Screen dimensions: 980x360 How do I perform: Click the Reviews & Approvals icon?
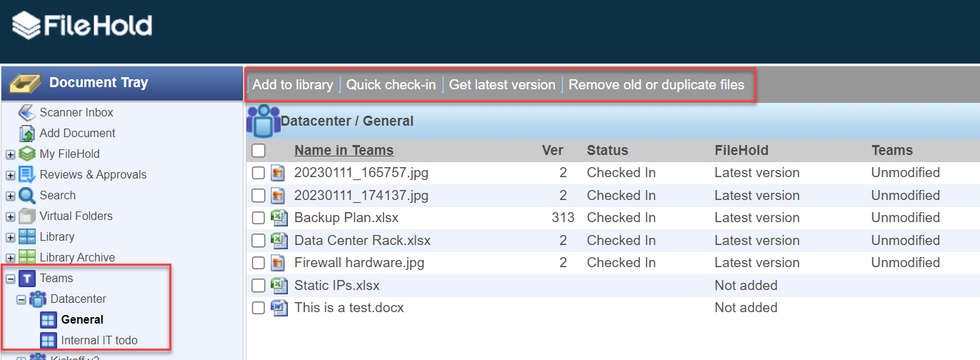(27, 174)
